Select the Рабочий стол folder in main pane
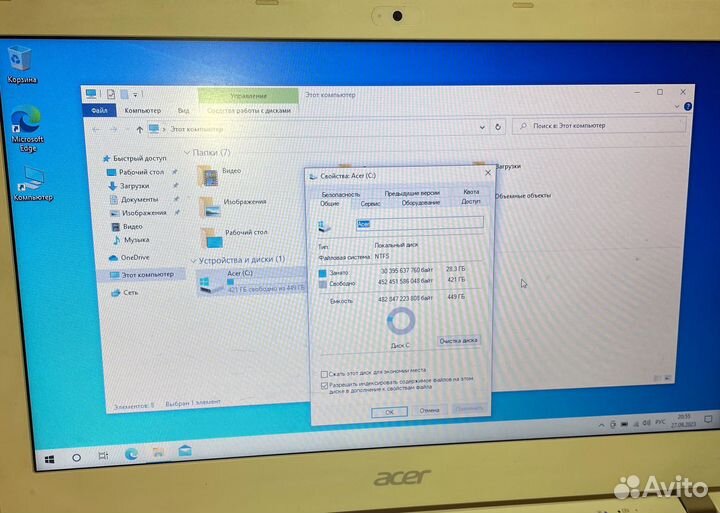Image resolution: width=720 pixels, height=513 pixels. coord(234,237)
